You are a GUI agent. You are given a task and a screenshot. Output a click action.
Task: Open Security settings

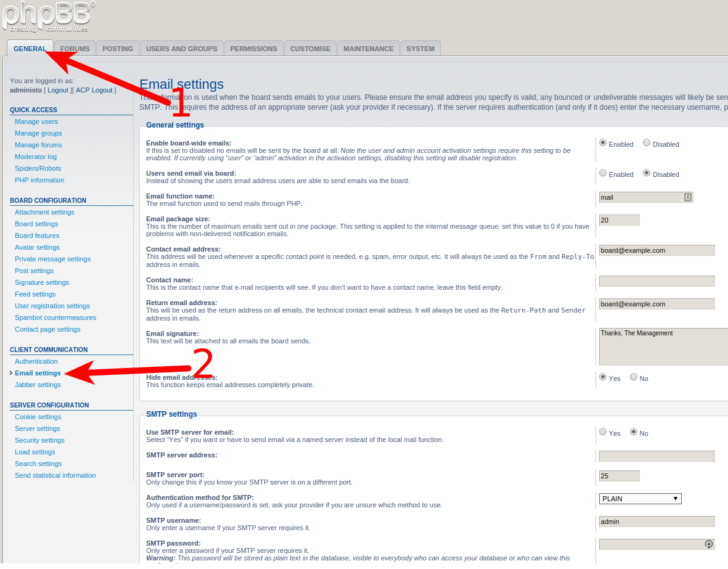pos(39,440)
